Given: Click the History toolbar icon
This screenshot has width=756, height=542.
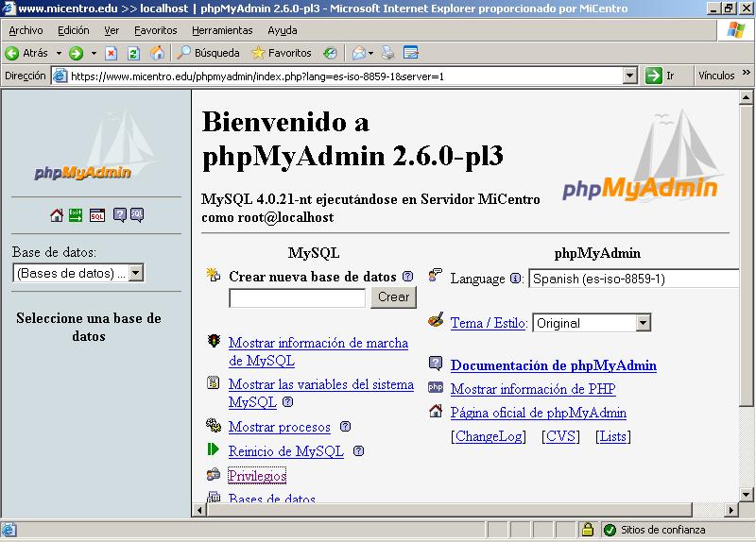Looking at the screenshot, I should pyautogui.click(x=330, y=53).
